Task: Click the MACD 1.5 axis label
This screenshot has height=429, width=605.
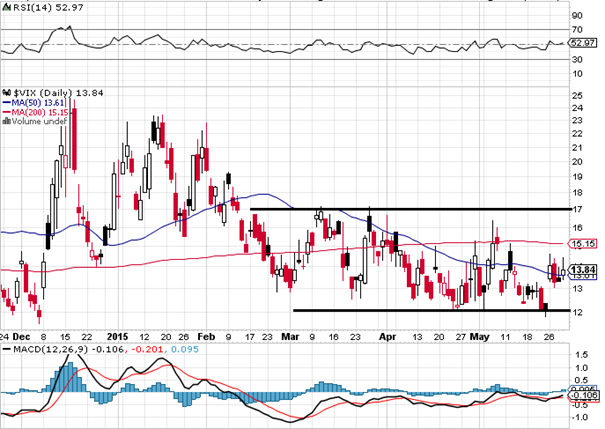Action: click(581, 355)
